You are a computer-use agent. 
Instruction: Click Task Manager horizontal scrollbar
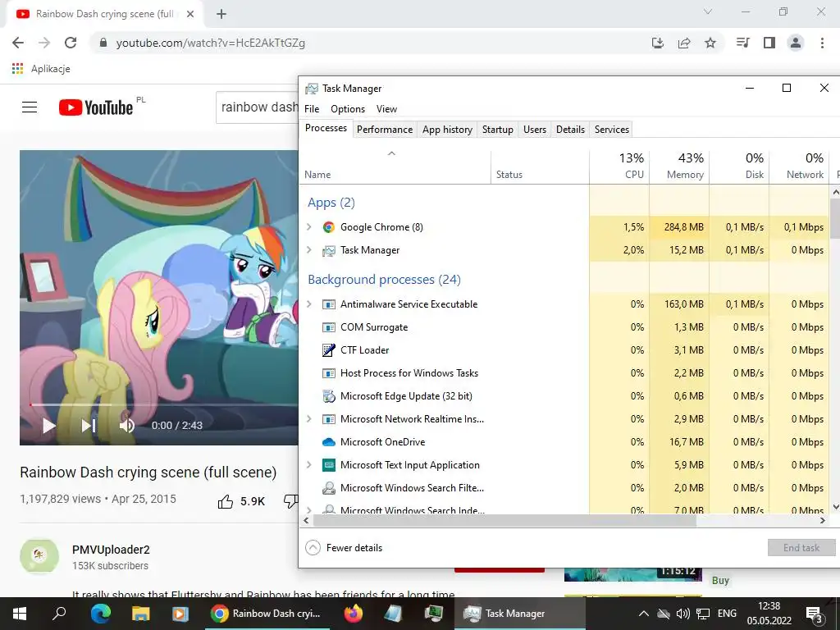(x=504, y=520)
